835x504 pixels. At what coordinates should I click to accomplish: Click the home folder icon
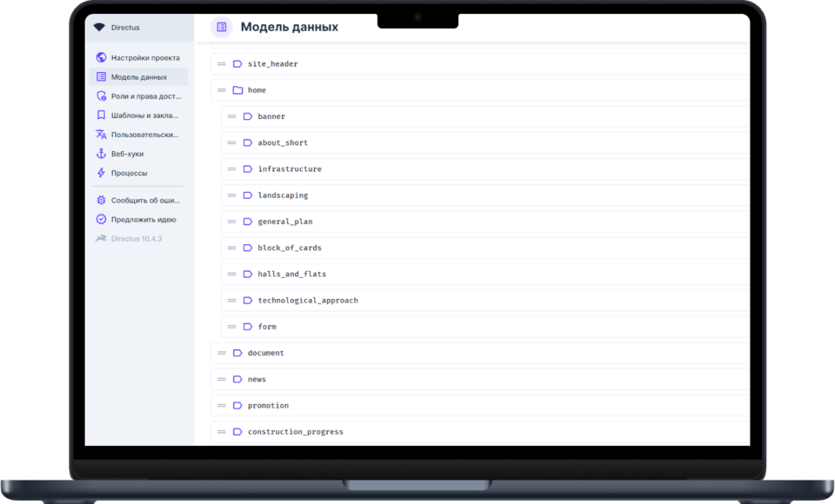tap(238, 90)
